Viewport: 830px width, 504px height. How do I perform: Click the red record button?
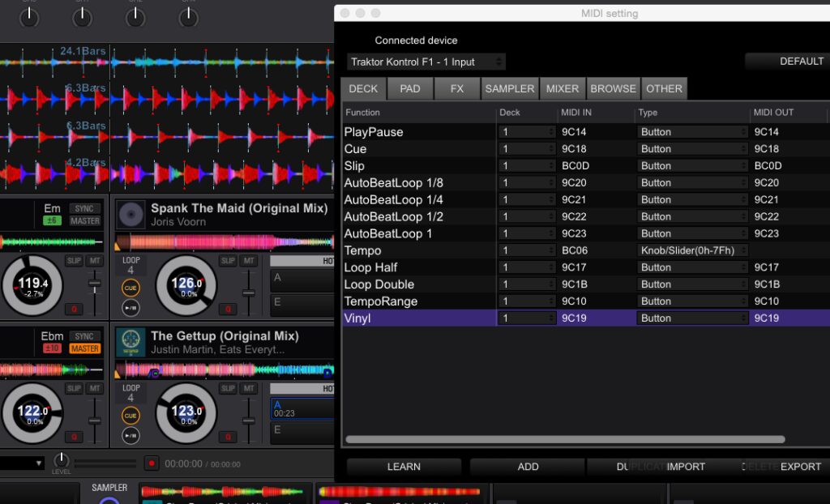pos(152,463)
